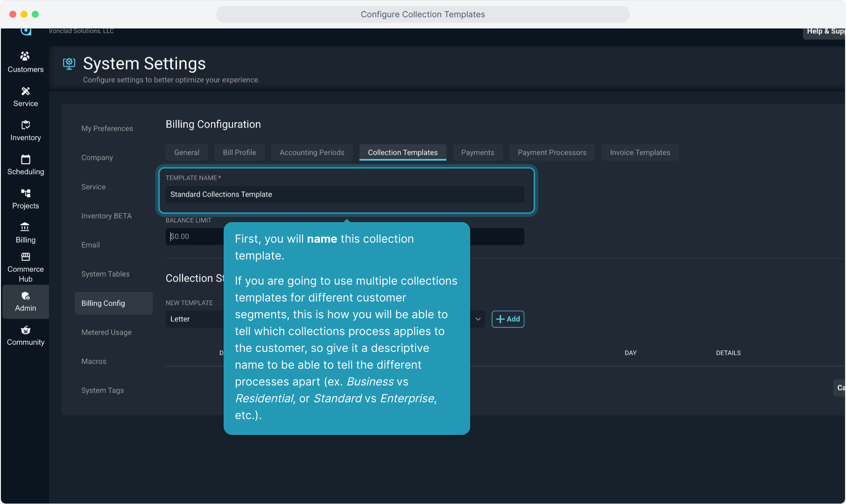Select the Projects sidebar icon
The image size is (846, 504).
(x=25, y=193)
